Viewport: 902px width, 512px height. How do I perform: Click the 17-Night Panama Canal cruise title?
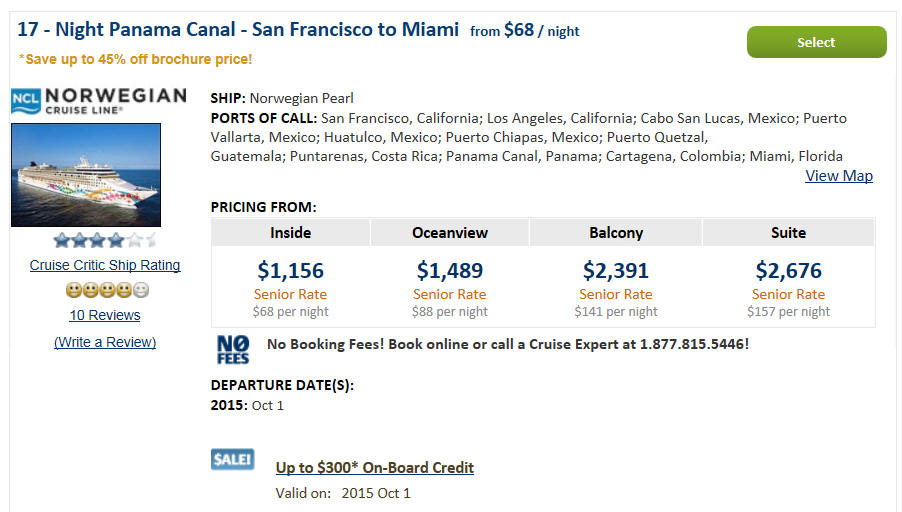[238, 29]
